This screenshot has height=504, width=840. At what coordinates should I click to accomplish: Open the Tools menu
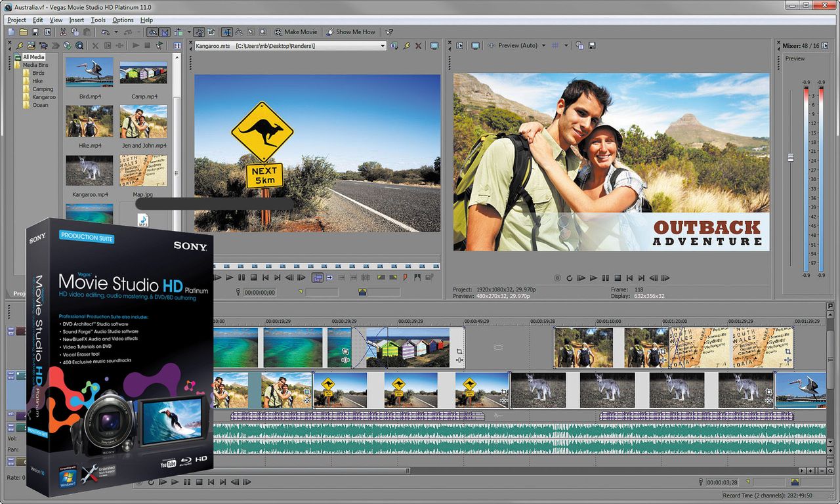click(x=98, y=20)
